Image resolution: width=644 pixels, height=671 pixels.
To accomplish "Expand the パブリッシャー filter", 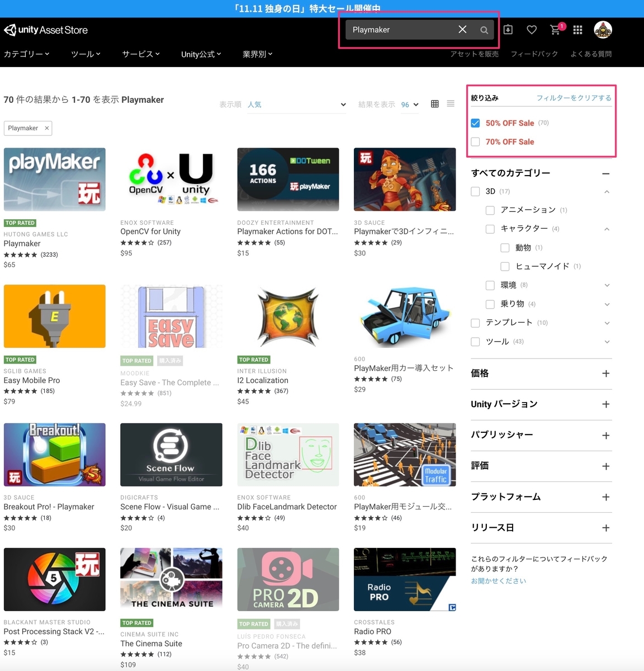I will pos(606,436).
